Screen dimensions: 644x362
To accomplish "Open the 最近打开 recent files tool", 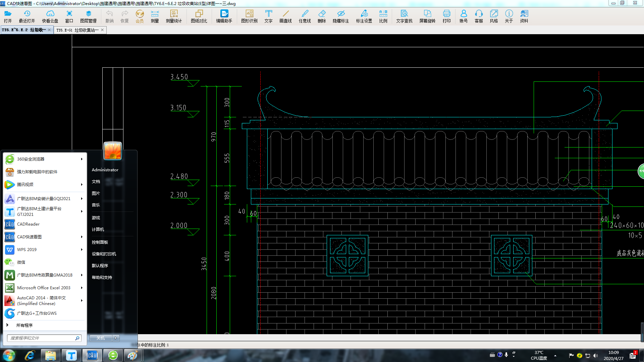I will click(27, 16).
